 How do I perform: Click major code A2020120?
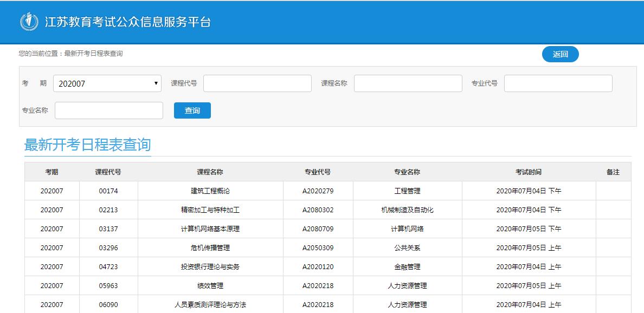pyautogui.click(x=318, y=267)
